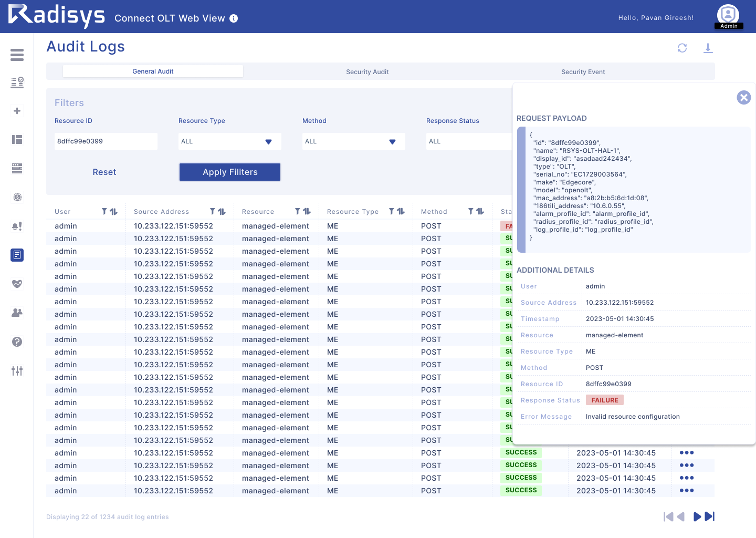This screenshot has height=538, width=756.
Task: Refresh the audit logs
Action: click(682, 48)
